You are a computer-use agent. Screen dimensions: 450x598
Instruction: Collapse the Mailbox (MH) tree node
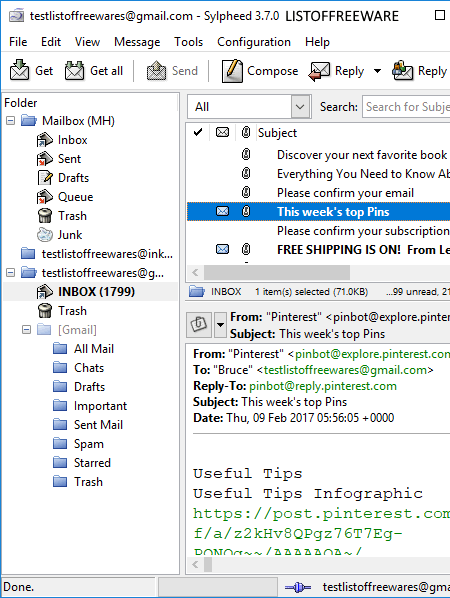pyautogui.click(x=11, y=121)
